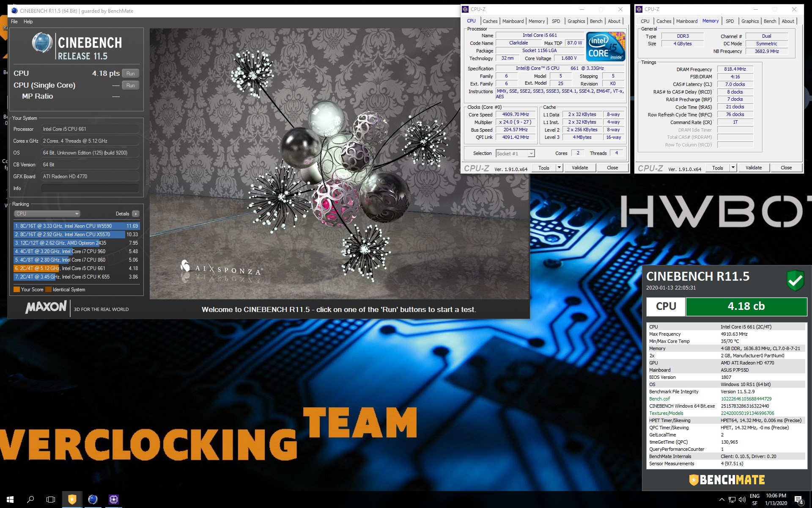812x508 pixels.
Task: Click the BenchMate logo at the panel bottom
Action: [727, 480]
